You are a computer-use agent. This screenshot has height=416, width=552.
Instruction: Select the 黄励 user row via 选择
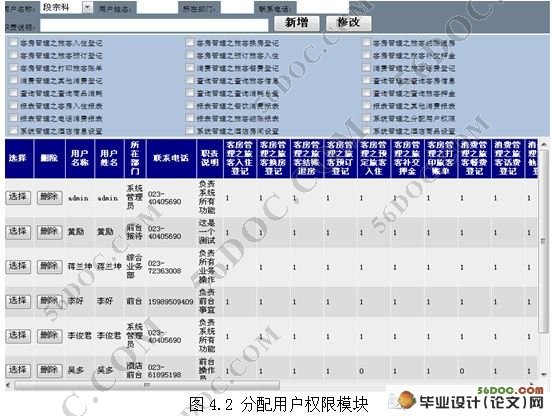tap(18, 232)
